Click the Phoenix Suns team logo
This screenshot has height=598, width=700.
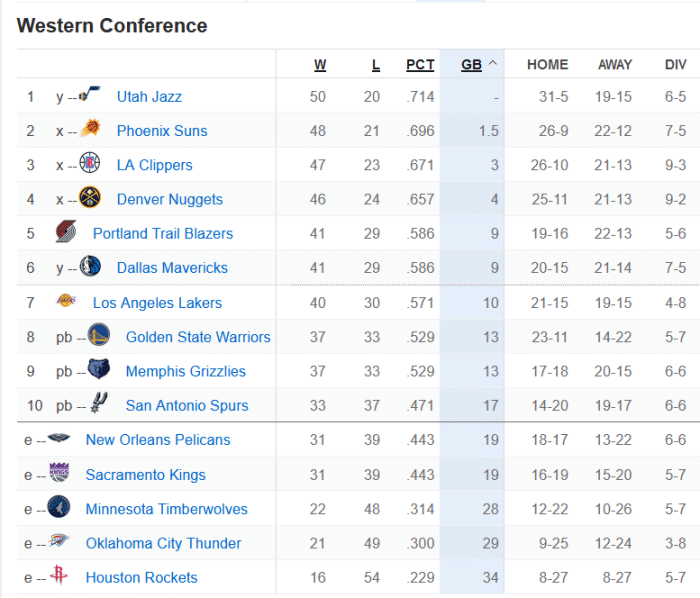coord(91,130)
